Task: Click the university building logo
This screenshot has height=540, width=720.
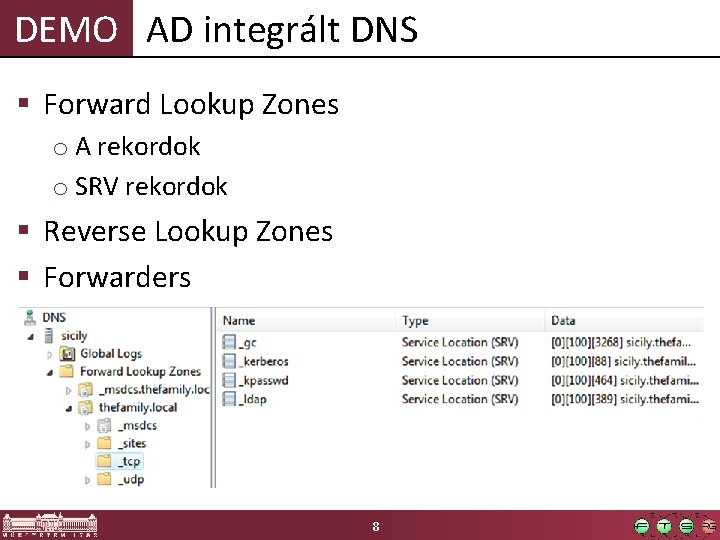Action: (x=50, y=525)
